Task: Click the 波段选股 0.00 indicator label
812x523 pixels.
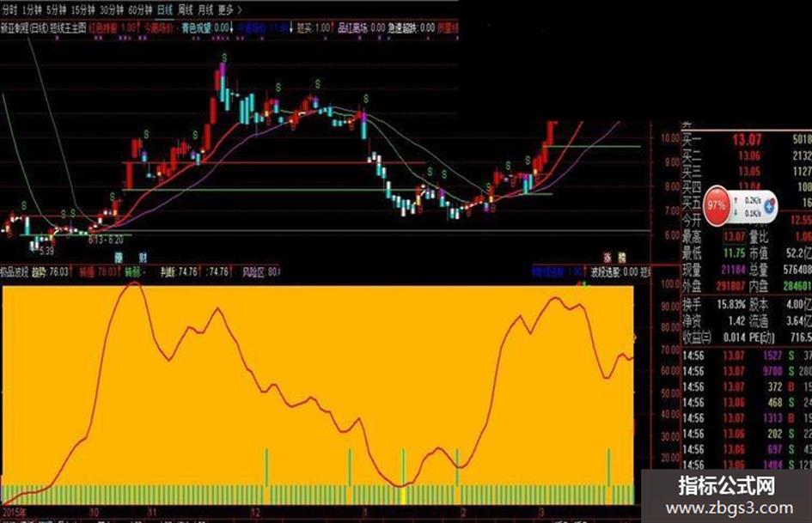Action: point(614,272)
